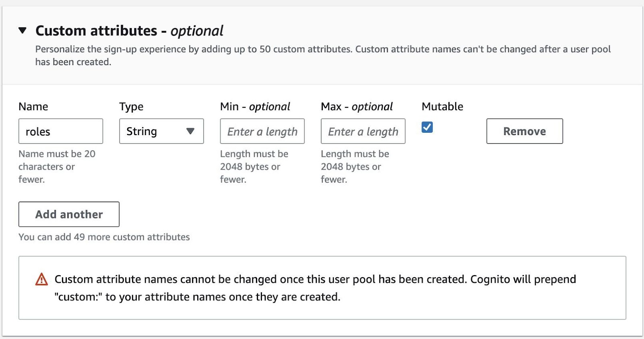Click the length hint under Max field

pyautogui.click(x=355, y=166)
